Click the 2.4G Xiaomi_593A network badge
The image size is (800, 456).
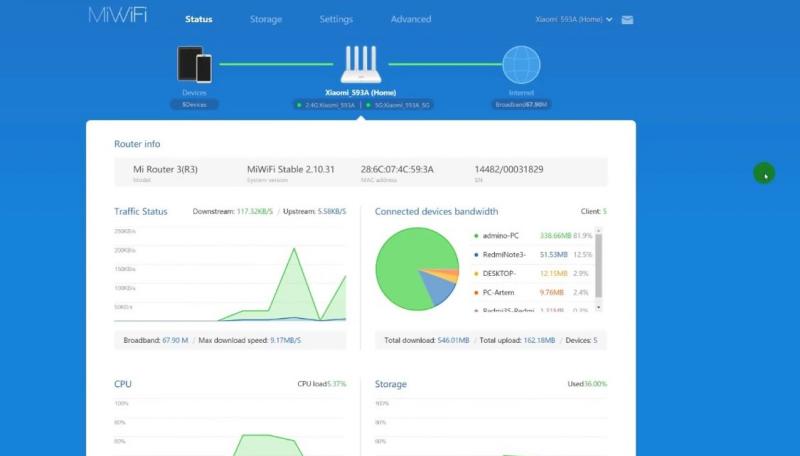326,105
